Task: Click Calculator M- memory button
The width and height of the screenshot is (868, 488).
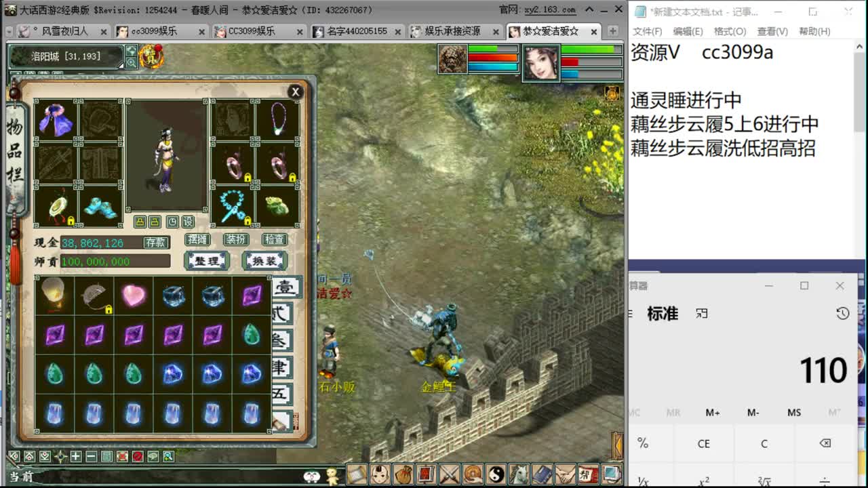Action: 753,412
